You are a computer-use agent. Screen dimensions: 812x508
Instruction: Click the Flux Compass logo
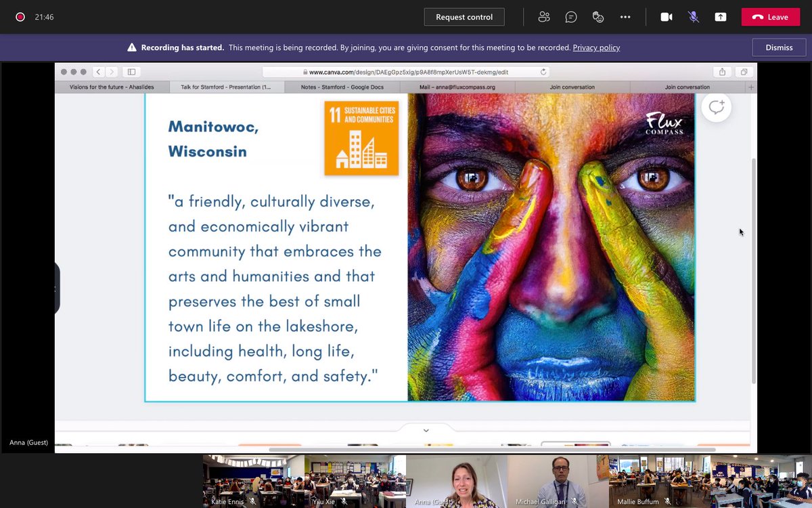(x=664, y=123)
